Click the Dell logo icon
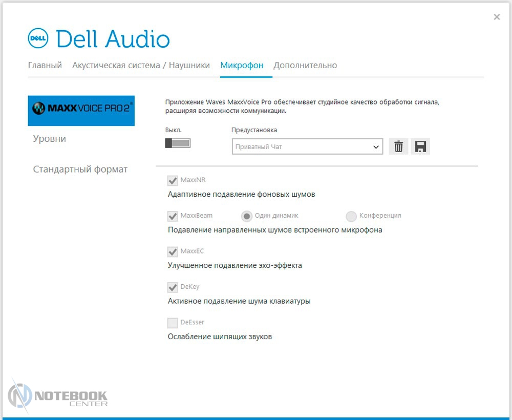This screenshot has height=420, width=512. (x=38, y=38)
